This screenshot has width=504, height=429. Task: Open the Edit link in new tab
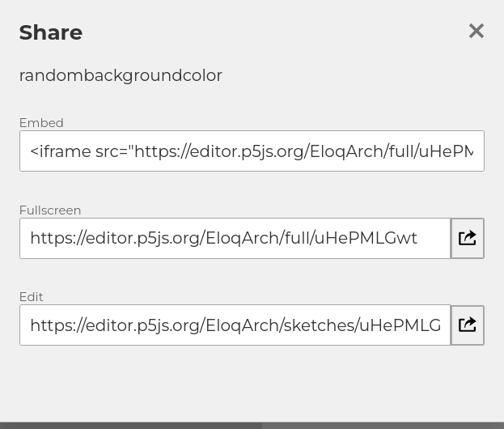click(468, 325)
